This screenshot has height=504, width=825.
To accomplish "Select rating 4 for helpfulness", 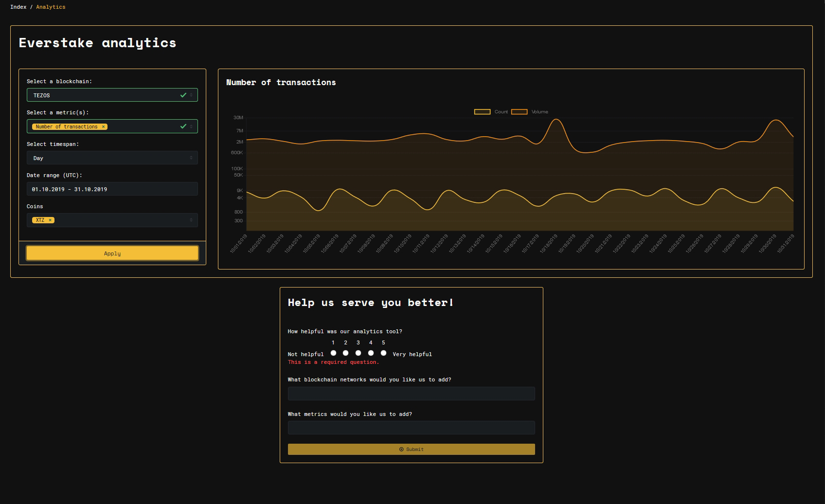I will click(371, 353).
